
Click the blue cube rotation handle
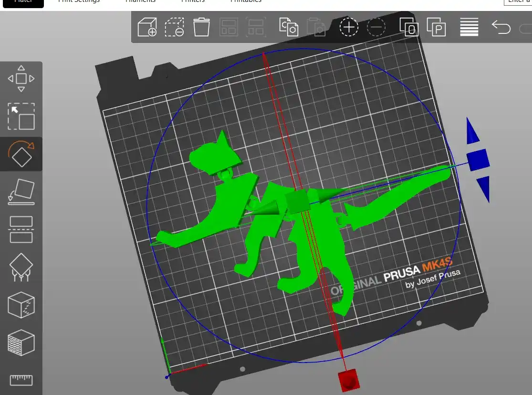pos(478,160)
